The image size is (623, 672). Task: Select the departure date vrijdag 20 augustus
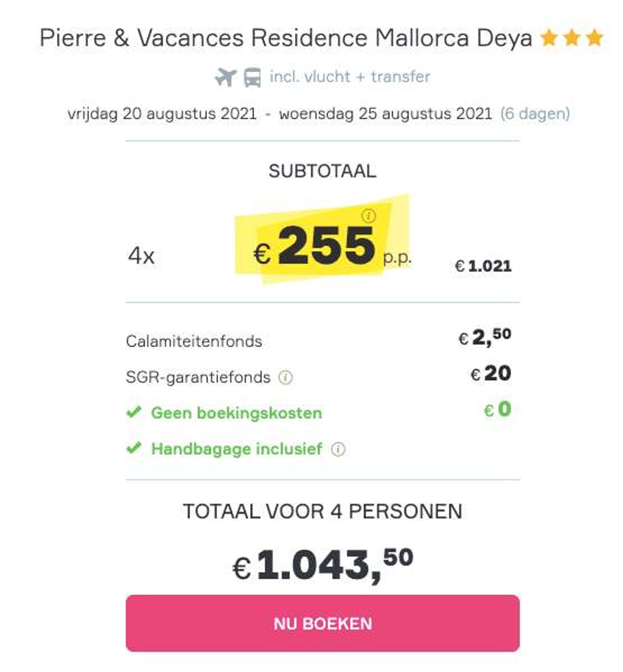pos(162,114)
